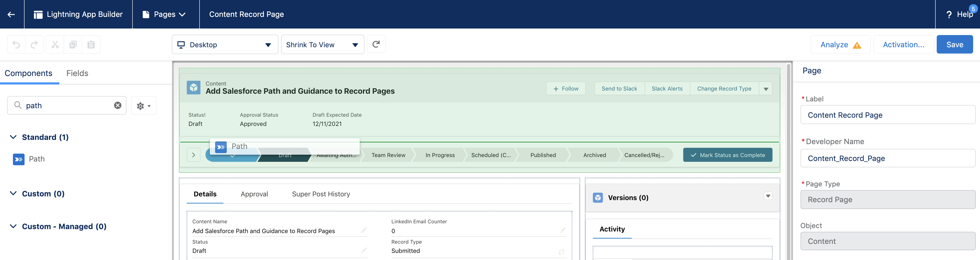
Task: Collapse the Standard components section
Action: coord(13,137)
